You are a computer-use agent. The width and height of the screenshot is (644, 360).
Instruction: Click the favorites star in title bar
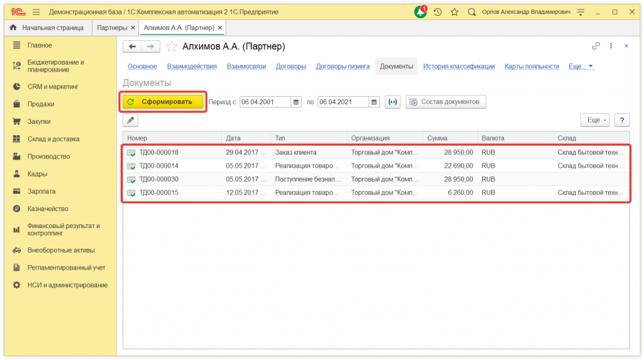pos(454,12)
